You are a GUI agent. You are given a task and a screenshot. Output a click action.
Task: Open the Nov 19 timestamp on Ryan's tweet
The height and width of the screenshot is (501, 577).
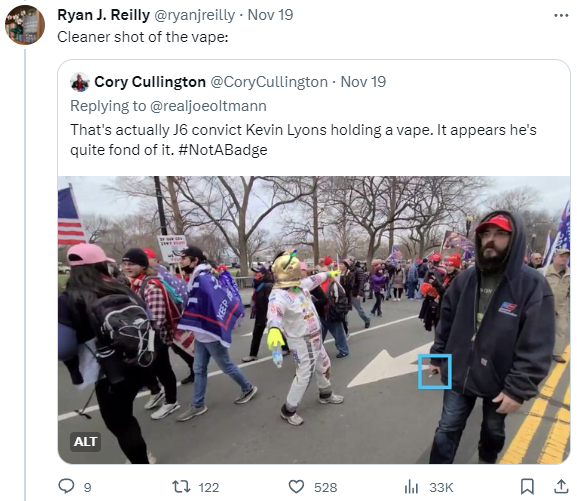pyautogui.click(x=270, y=15)
